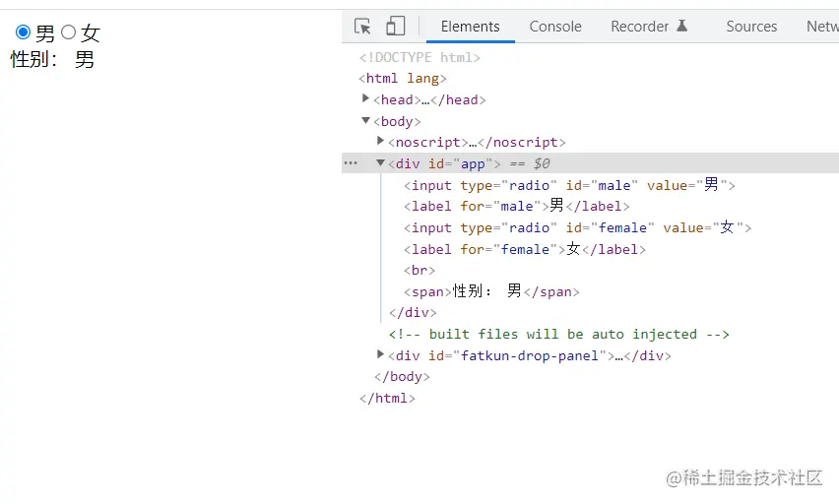Screen dimensions: 839x504
Task: Select the span 性别 element in DOM tree
Action: point(491,291)
